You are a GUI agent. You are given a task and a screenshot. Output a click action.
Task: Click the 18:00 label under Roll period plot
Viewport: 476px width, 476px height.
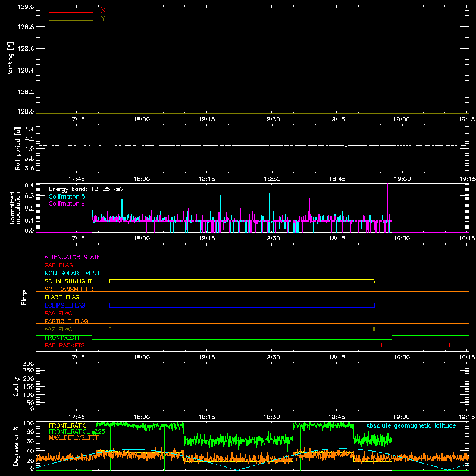[142, 179]
